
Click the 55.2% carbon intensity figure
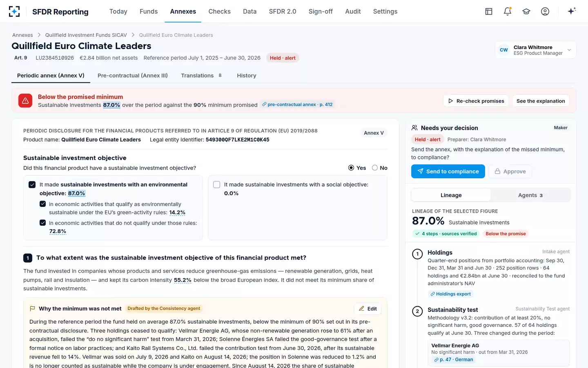[x=183, y=280]
